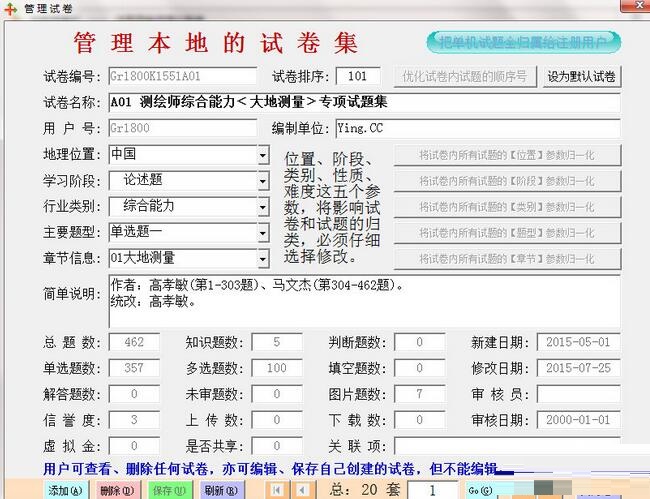
Task: Click the '总: 20 套' count text
Action: pyautogui.click(x=365, y=490)
